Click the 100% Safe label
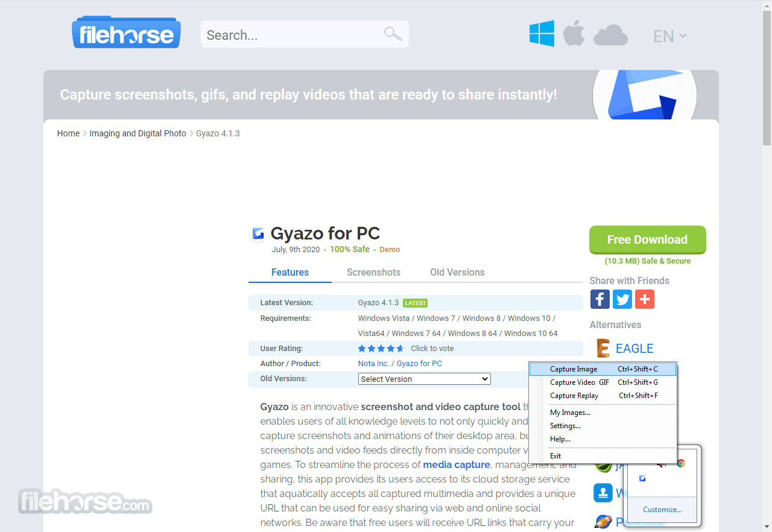 (x=350, y=250)
